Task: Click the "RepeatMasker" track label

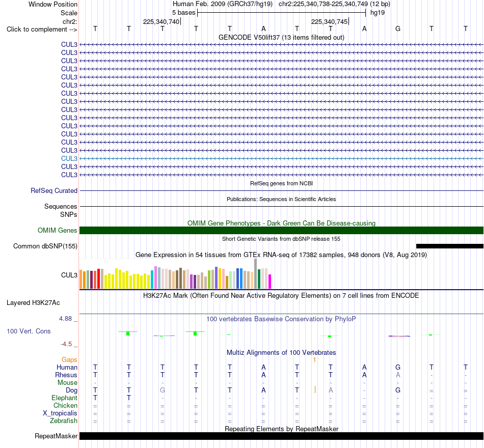Action: [56, 436]
